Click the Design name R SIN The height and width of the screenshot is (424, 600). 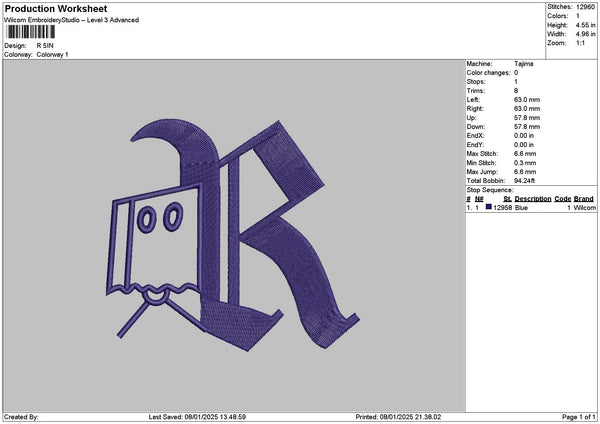[46, 45]
